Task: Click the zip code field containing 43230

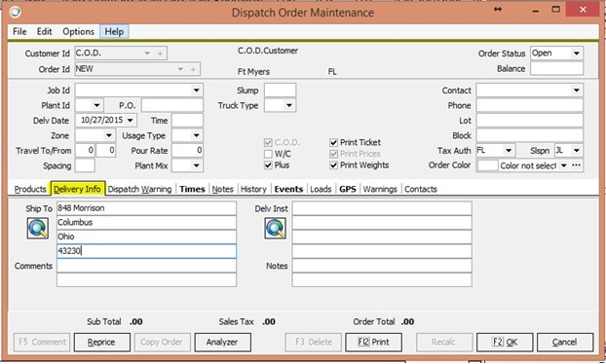Action: (x=146, y=251)
